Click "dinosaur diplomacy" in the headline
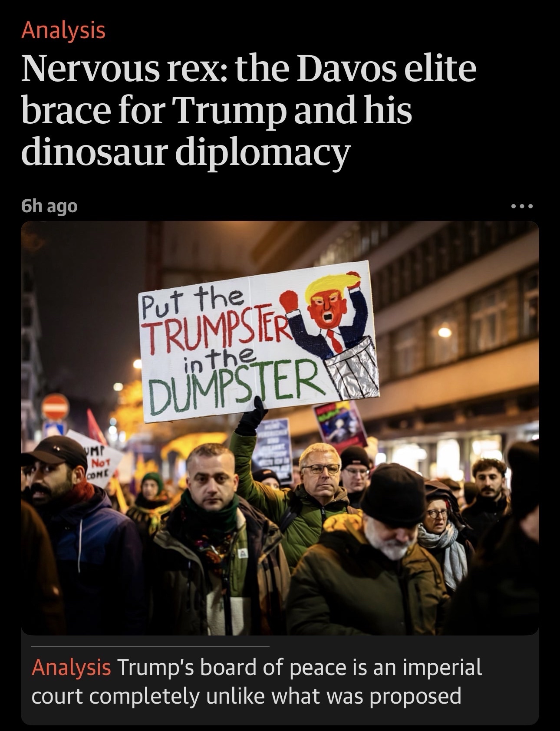The height and width of the screenshot is (731, 560). coord(185,152)
